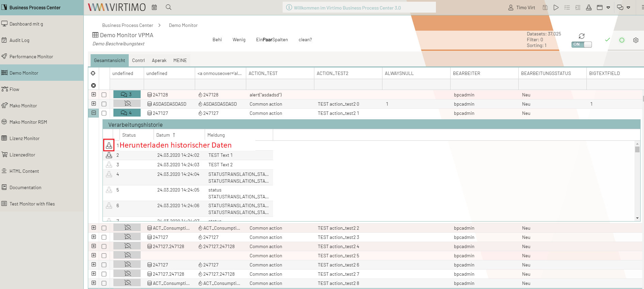Download historical data for history entry 2

[109, 155]
